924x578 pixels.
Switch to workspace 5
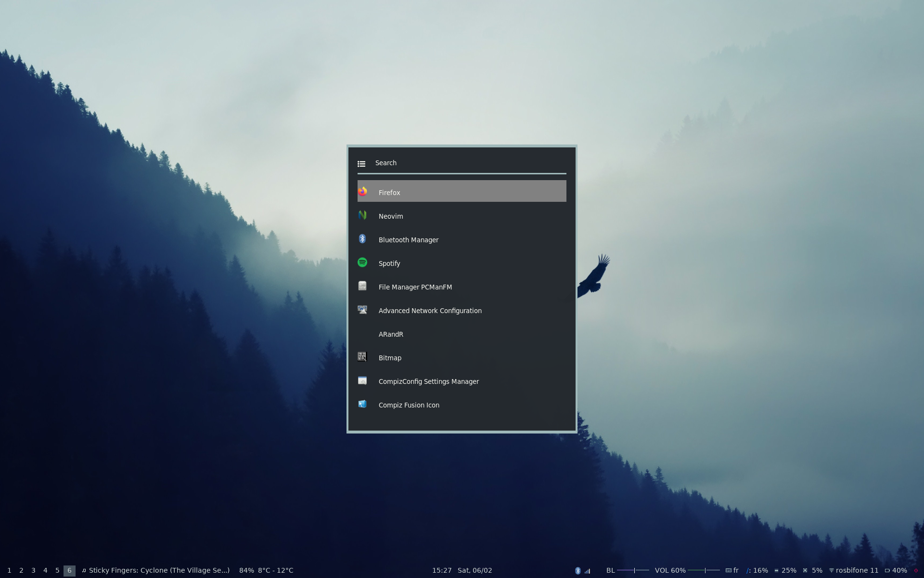click(57, 570)
